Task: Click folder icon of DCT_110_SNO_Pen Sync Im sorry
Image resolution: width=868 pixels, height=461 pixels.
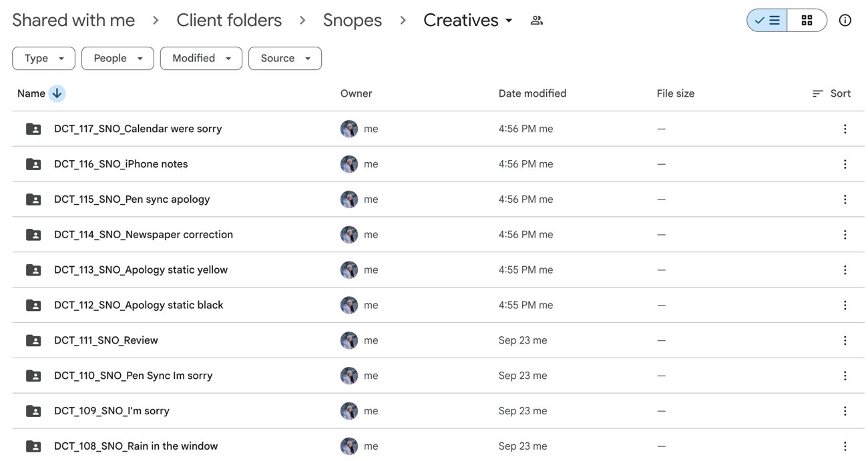Action: (x=33, y=376)
